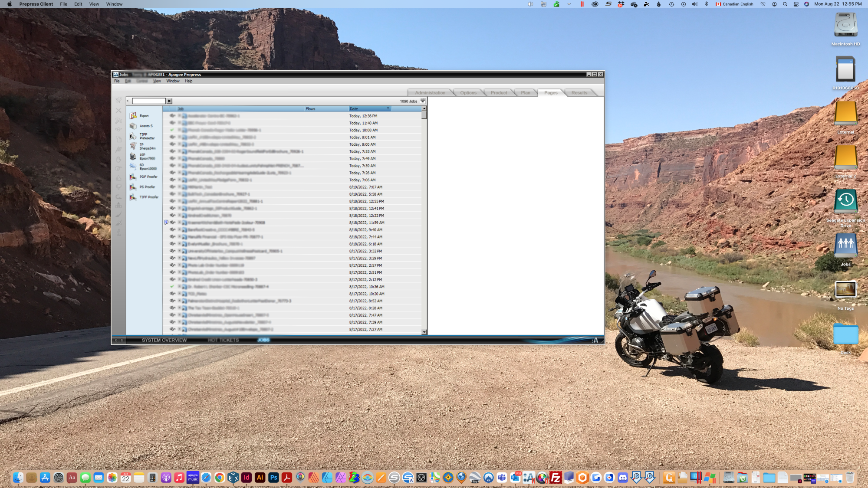Choose the 7P Sherpa24m proofer icon

(x=133, y=146)
